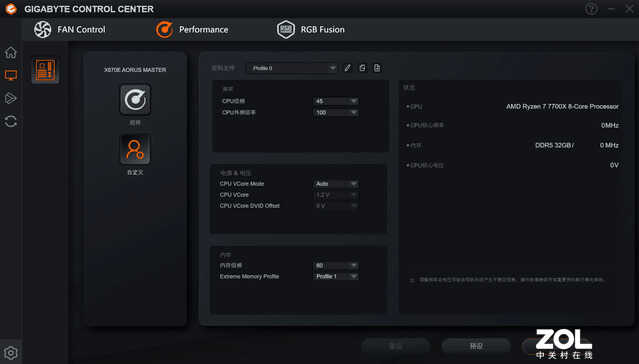Viewport: 639px width, 364px height.
Task: Click the 0V CPU voltage value
Action: [x=614, y=165]
